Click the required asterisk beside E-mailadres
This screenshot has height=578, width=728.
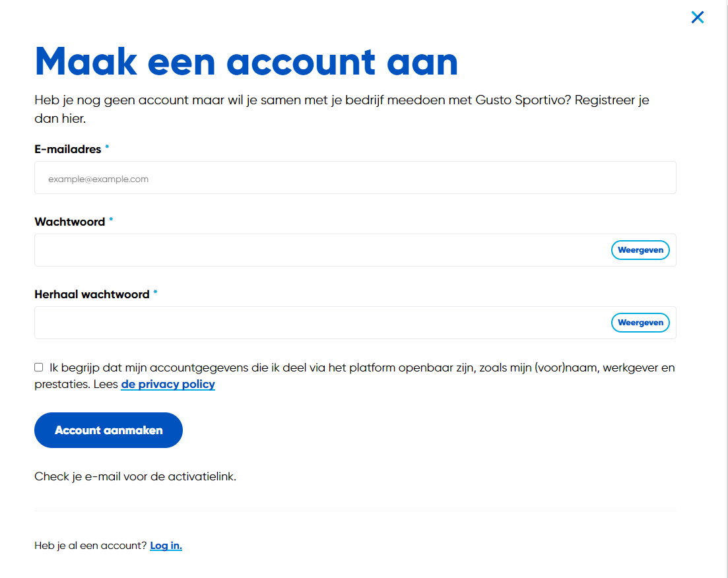[107, 147]
